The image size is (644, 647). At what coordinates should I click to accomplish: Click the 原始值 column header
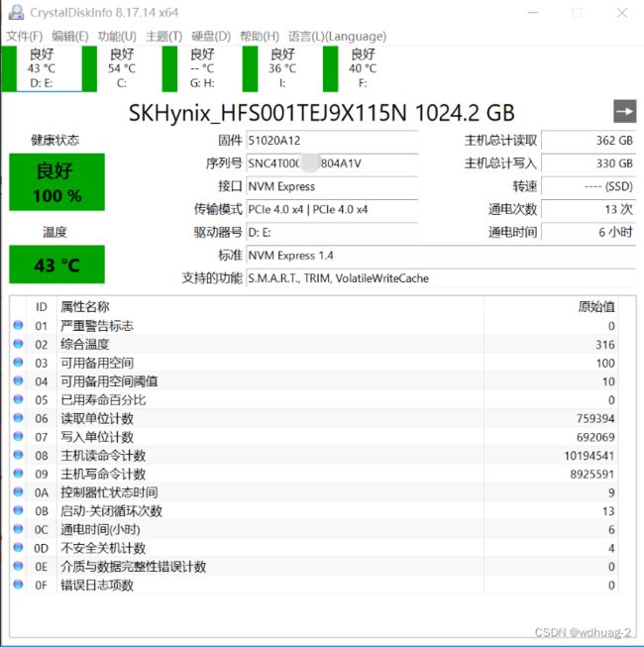pos(551,307)
